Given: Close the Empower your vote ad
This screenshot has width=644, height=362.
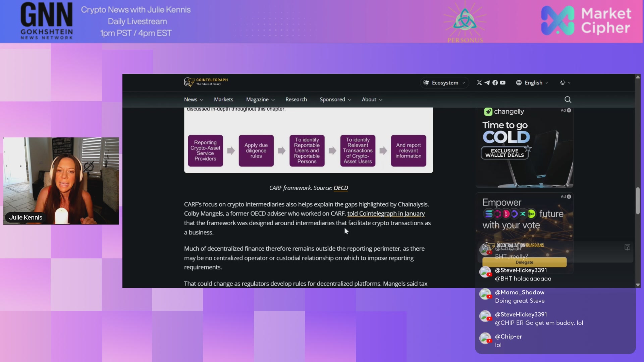Looking at the screenshot, I should coord(569,197).
